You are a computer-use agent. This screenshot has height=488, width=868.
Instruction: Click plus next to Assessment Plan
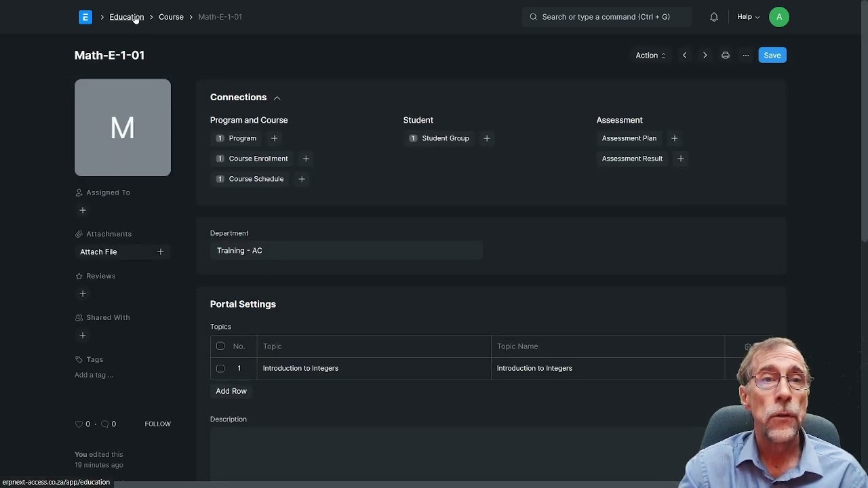click(x=674, y=138)
